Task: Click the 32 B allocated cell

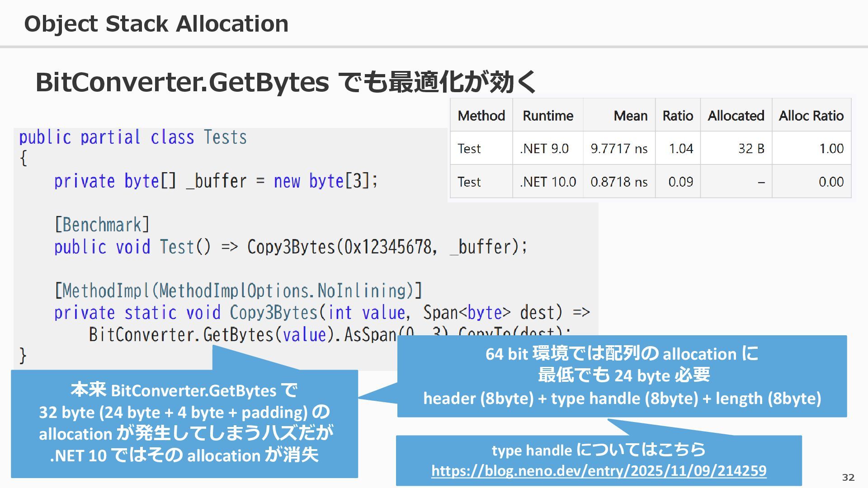Action: (751, 149)
